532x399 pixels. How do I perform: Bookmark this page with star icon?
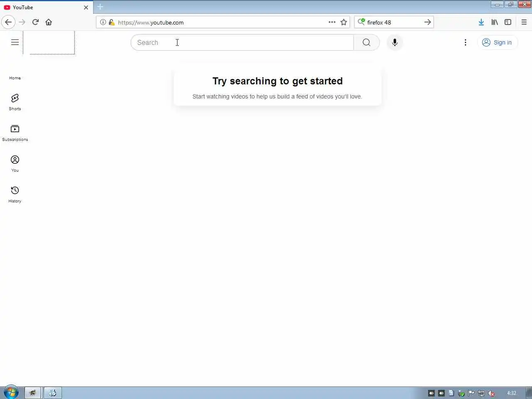click(x=344, y=22)
